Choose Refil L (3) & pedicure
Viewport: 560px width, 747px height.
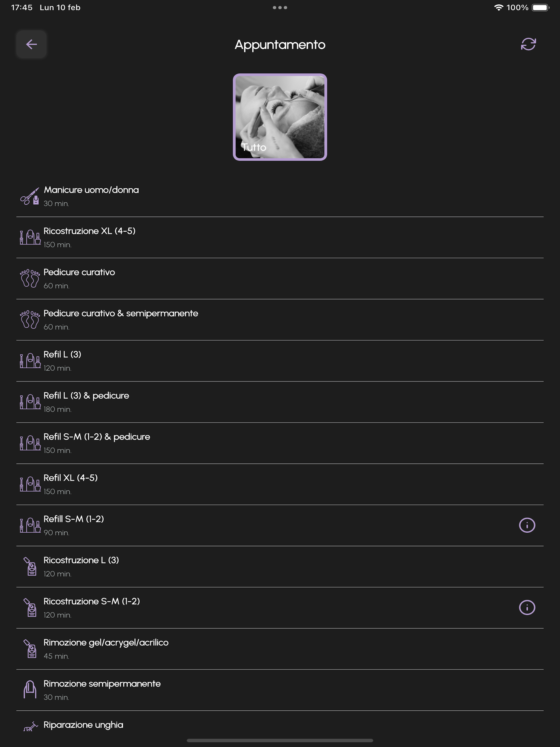280,402
